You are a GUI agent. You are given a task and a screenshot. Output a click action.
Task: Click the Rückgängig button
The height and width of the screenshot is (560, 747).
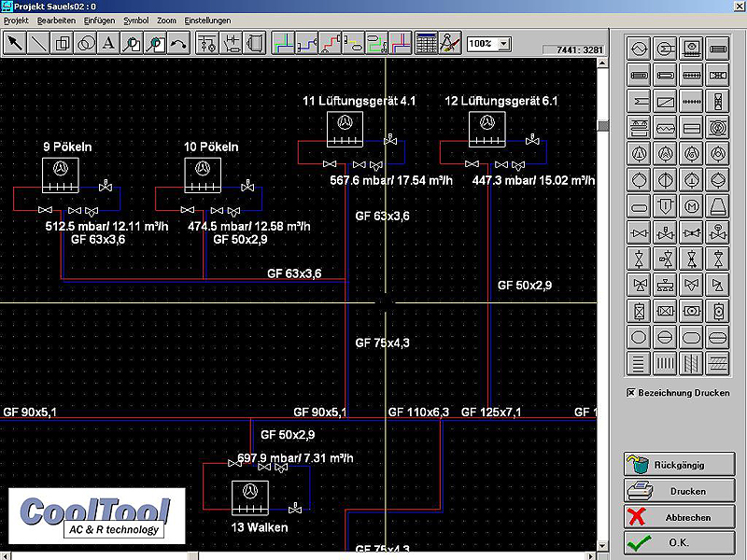(678, 465)
